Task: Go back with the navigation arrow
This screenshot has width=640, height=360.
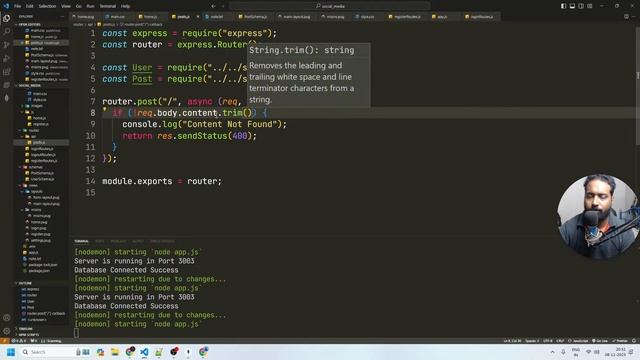Action: pyautogui.click(x=213, y=6)
